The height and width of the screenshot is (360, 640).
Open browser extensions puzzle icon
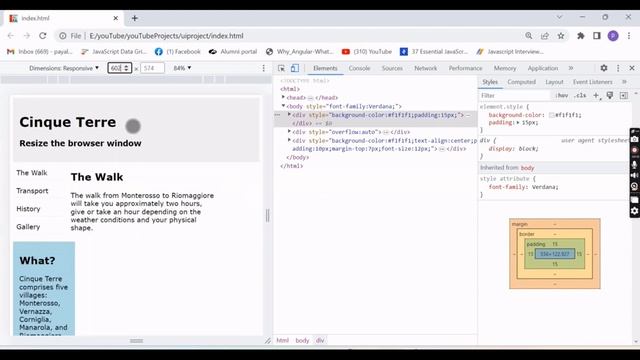click(580, 36)
